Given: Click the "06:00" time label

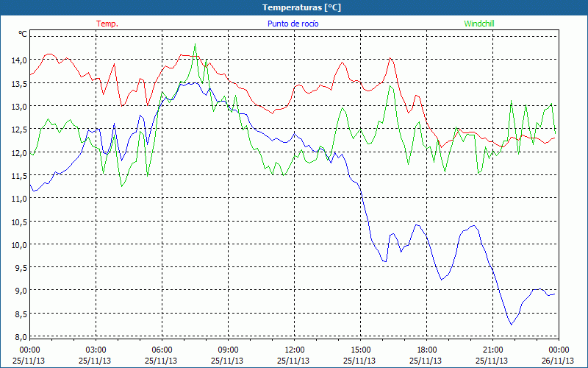Looking at the screenshot, I should 162,350.
